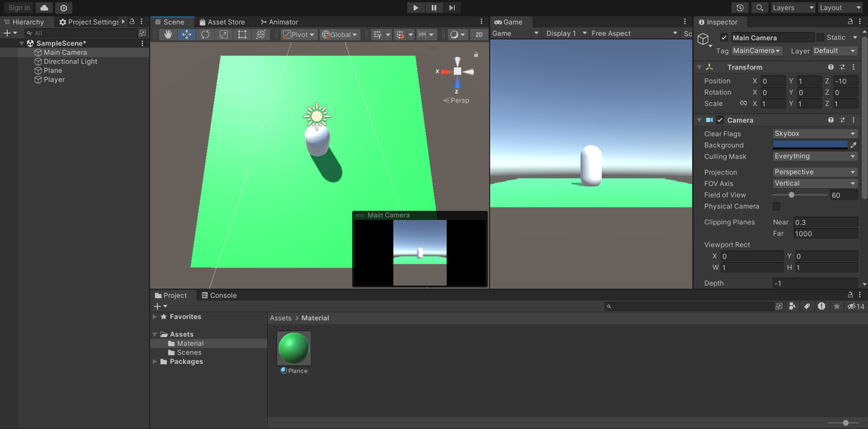Select the GameObject cube icon in Inspector
The image size is (868, 429).
(x=703, y=40)
